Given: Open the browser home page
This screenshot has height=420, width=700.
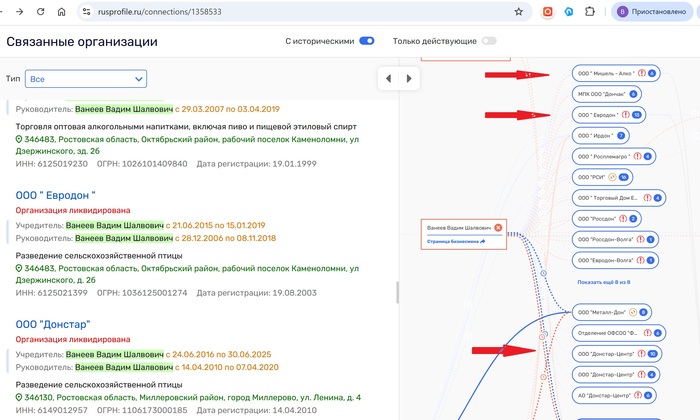Looking at the screenshot, I should coord(62,12).
